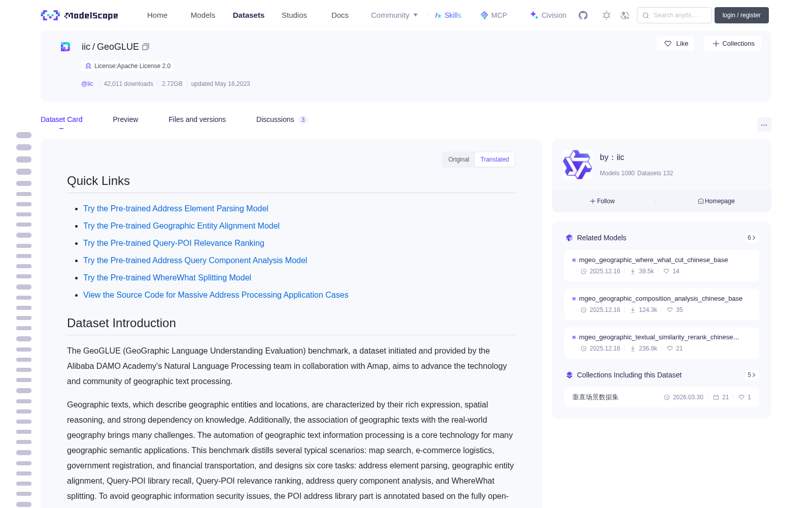This screenshot has height=508, width=812.
Task: Open the three-dots more options menu
Action: 764,124
